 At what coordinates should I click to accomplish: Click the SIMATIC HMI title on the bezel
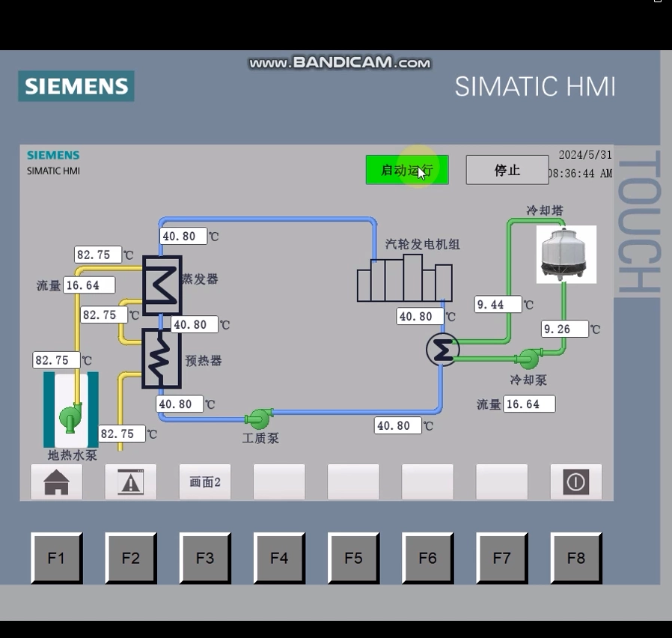pyautogui.click(x=535, y=87)
